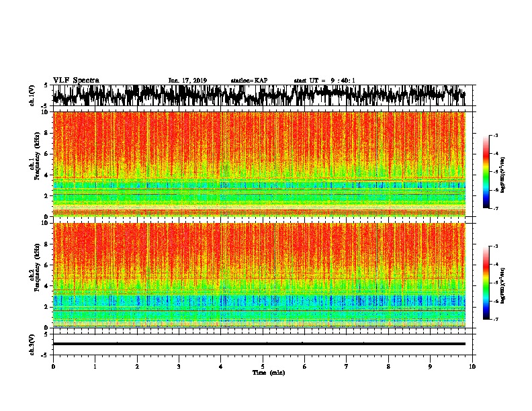This screenshot has width=532, height=411.
Task: Click the "station=KAP" header text
Action: click(249, 81)
